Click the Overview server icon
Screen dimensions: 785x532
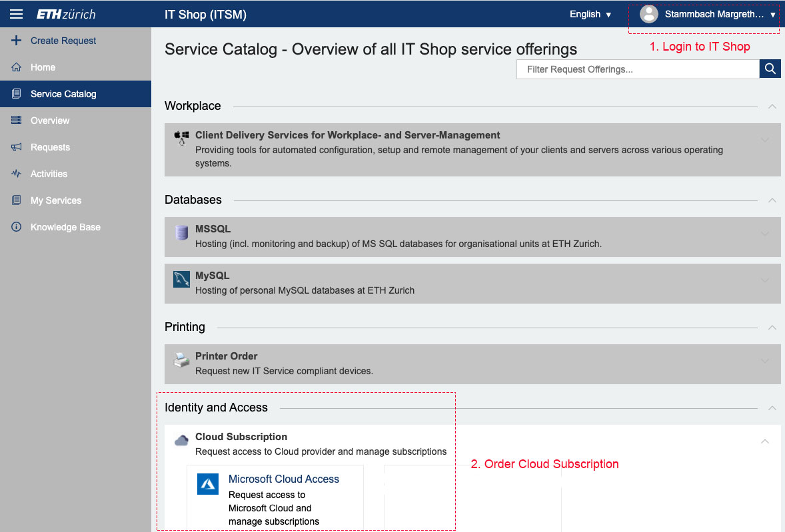point(16,120)
